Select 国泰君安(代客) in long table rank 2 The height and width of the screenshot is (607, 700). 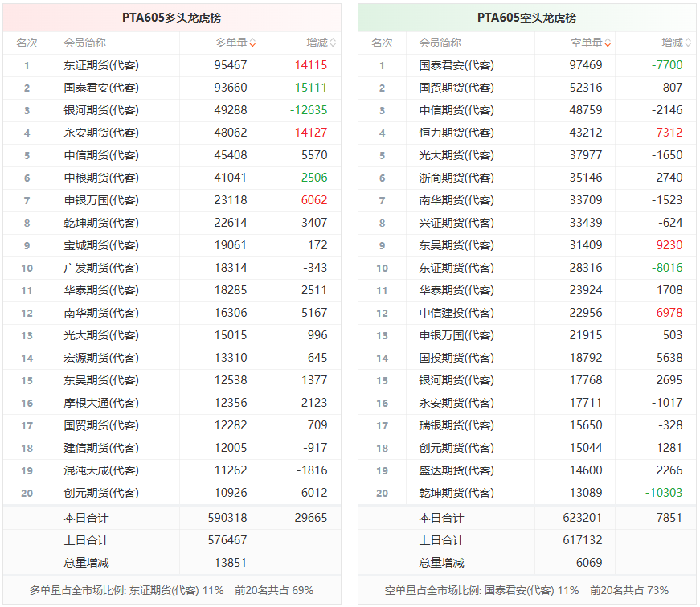[101, 88]
